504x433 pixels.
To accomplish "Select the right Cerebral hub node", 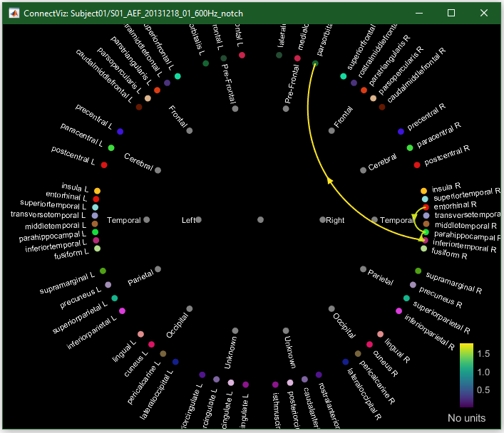I will pos(364,170).
